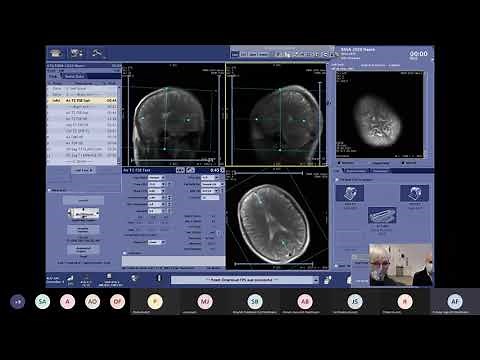Click the purple more-participants circle
The image size is (480, 360).
tap(18, 302)
